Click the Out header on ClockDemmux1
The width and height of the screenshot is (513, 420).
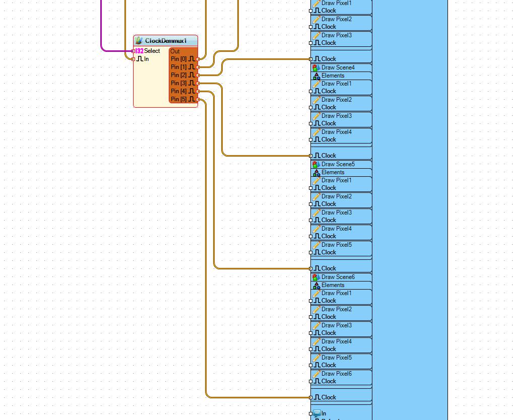[x=175, y=51]
